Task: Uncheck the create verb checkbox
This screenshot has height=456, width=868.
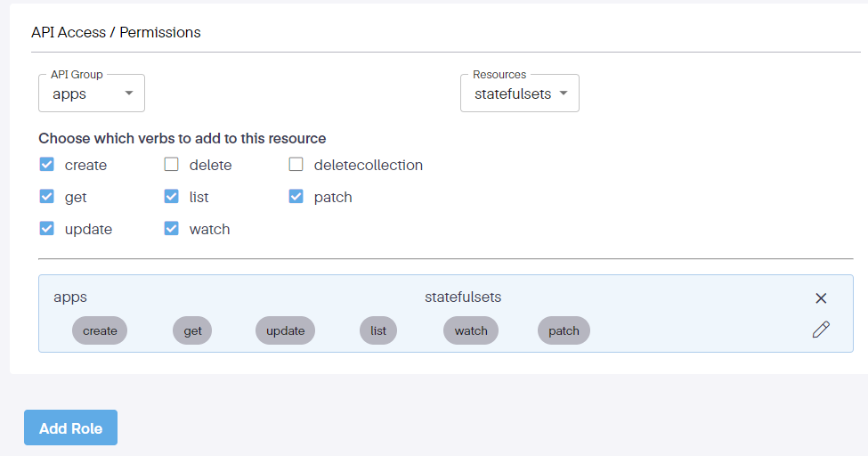Action: [x=47, y=165]
